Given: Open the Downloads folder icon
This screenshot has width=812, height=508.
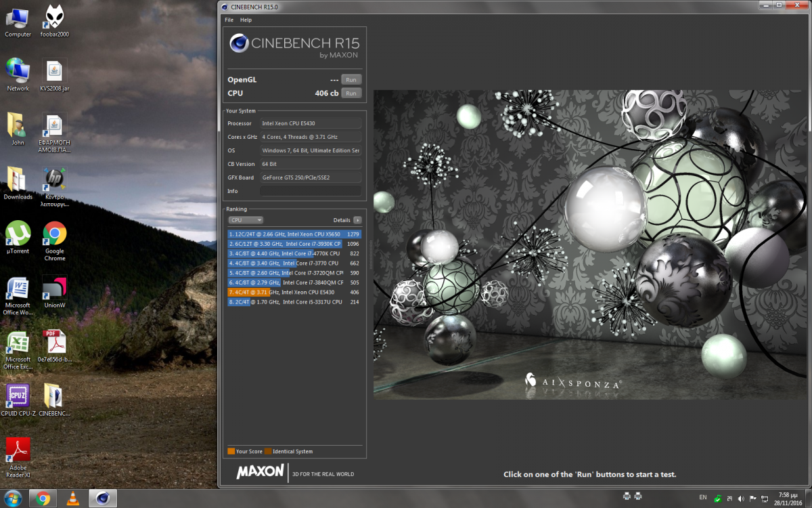Looking at the screenshot, I should tap(18, 184).
